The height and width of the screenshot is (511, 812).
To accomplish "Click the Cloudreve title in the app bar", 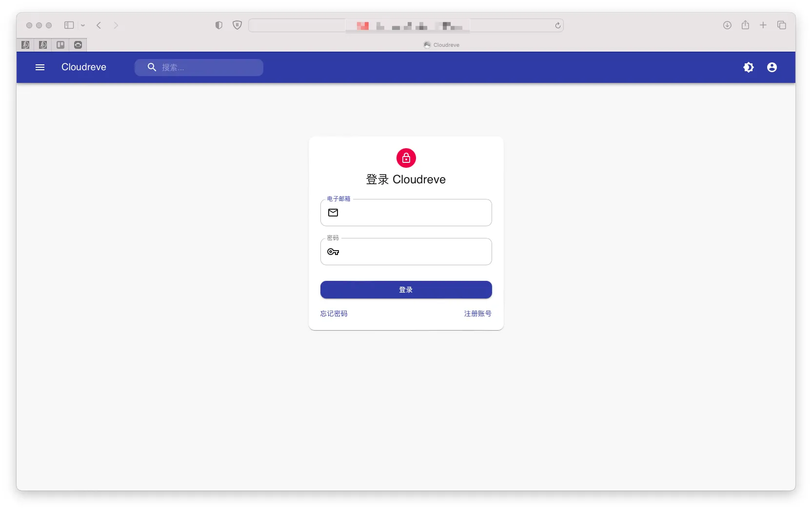I will point(84,67).
